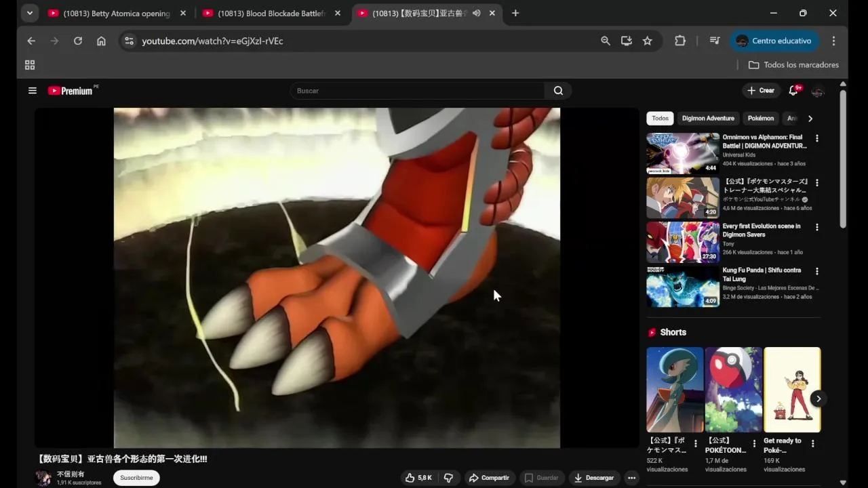This screenshot has width=868, height=488.
Task: Show more category chips with right arrow
Action: pos(810,119)
